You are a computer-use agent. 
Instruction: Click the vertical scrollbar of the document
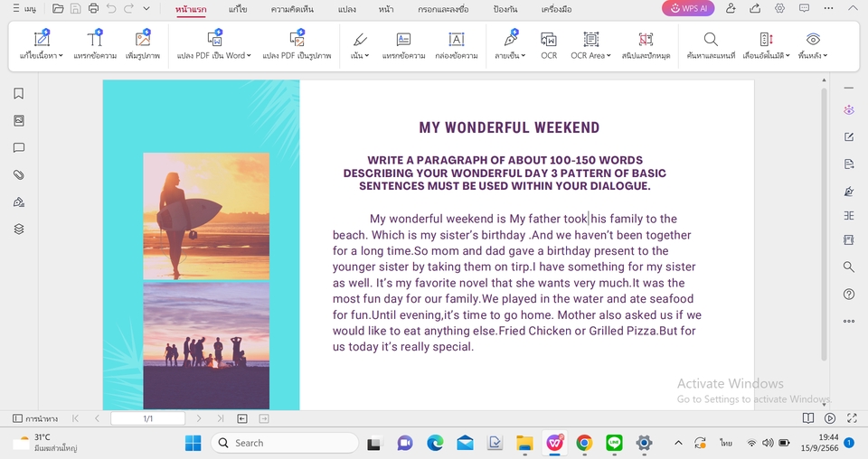pyautogui.click(x=824, y=224)
